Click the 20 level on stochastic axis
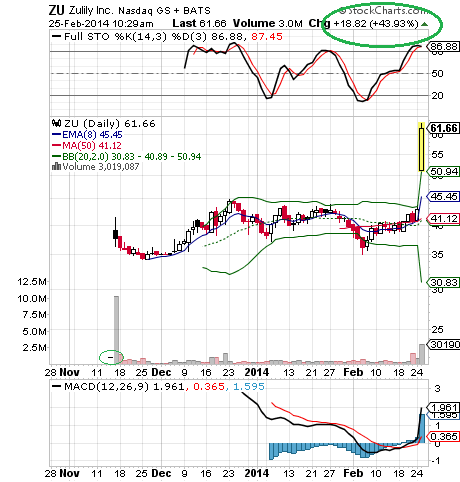 click(x=437, y=96)
